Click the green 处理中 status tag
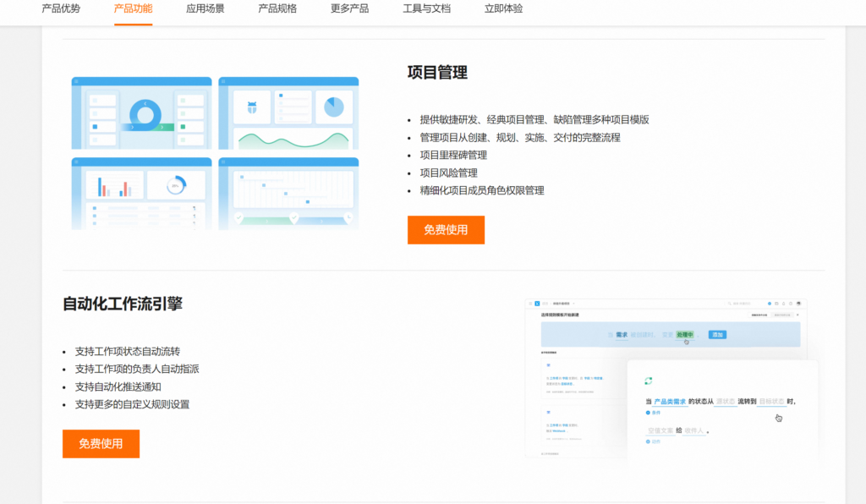 tap(685, 335)
